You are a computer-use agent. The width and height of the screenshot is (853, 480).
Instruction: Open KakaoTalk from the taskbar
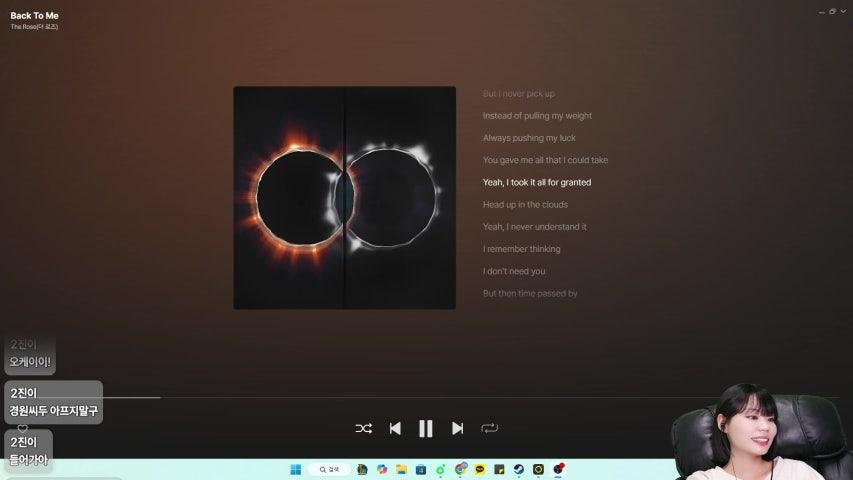pos(480,469)
